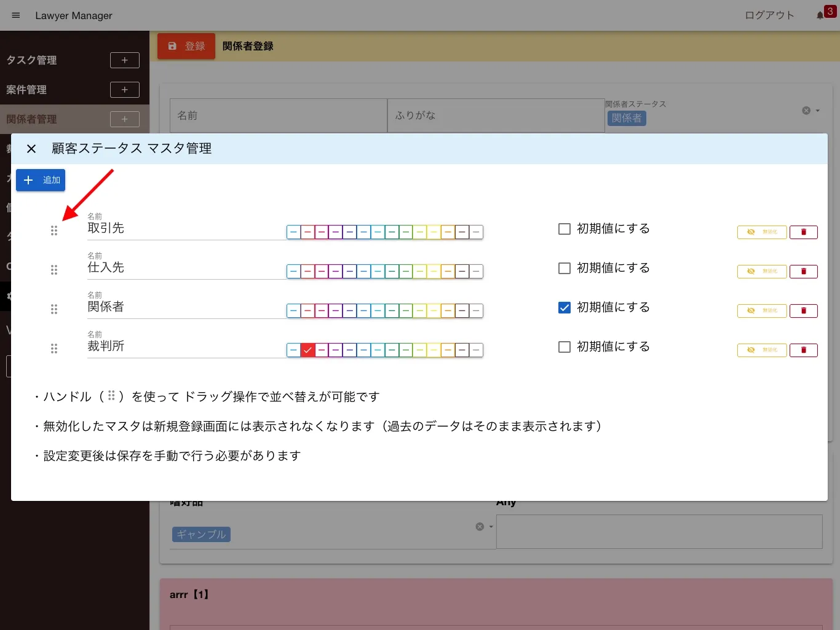Open the hamburger navigation menu
The width and height of the screenshot is (840, 630).
click(16, 15)
